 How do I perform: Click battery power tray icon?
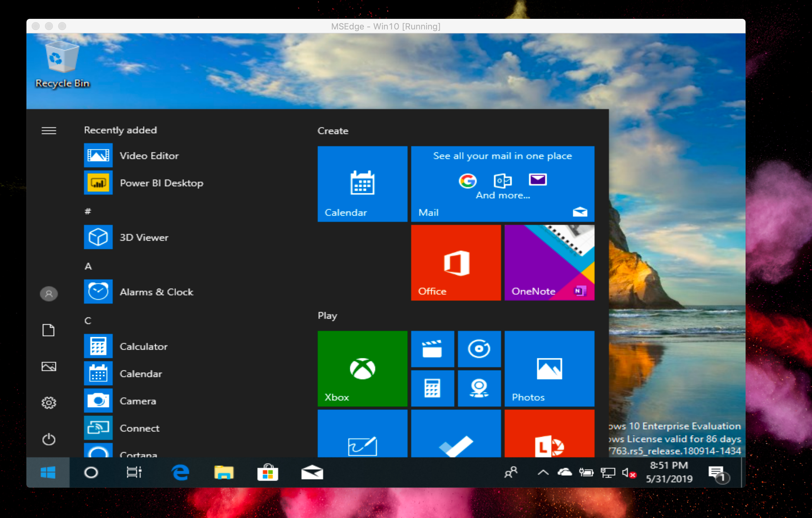586,473
